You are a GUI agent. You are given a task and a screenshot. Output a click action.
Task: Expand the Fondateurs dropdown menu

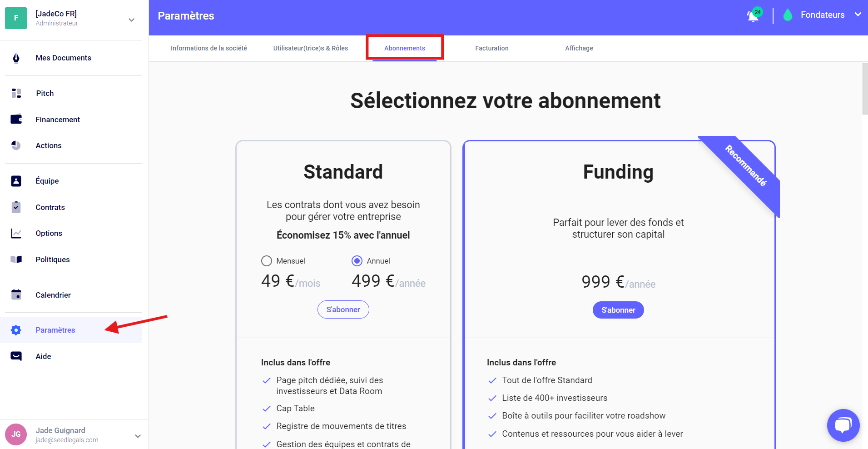pos(858,15)
